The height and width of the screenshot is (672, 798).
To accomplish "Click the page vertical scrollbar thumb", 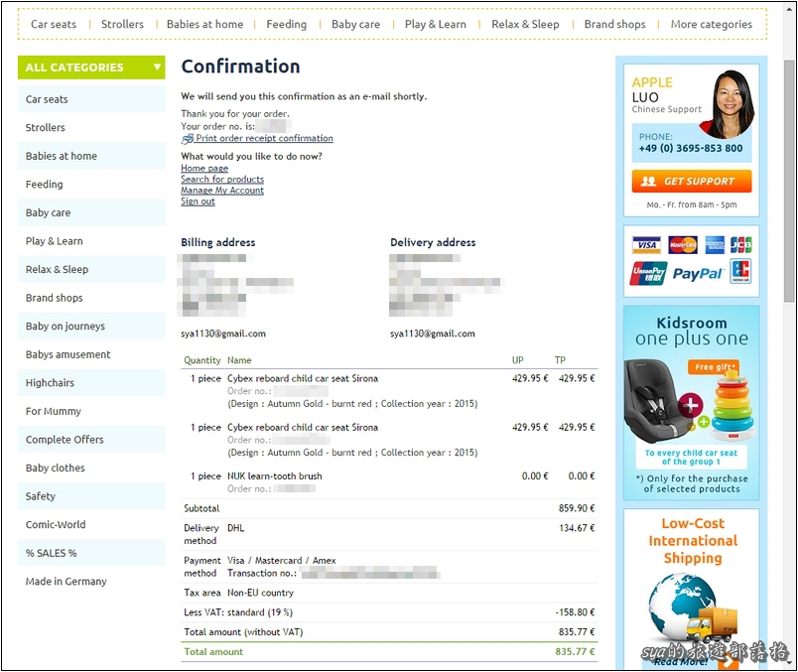I will 789,182.
